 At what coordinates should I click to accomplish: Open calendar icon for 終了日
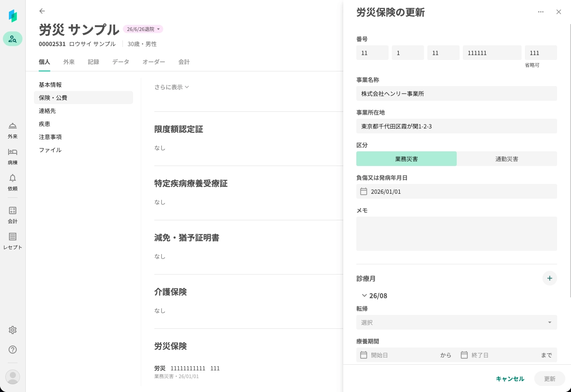click(x=464, y=355)
